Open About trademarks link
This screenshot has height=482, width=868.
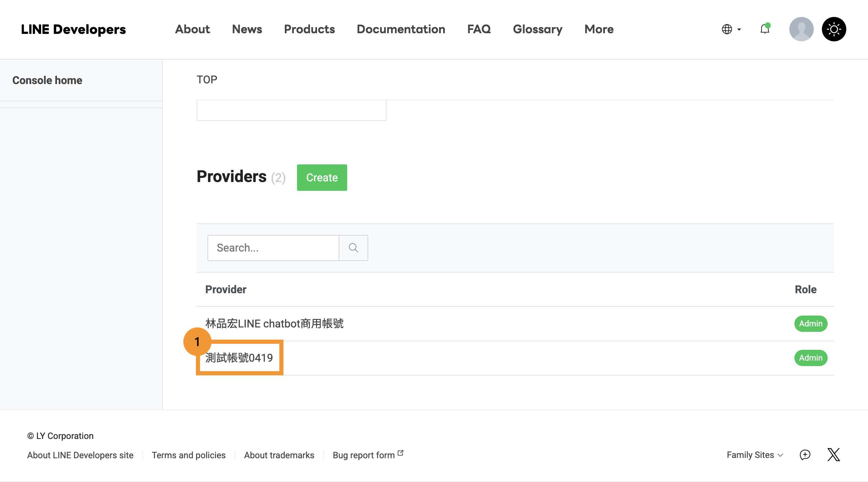279,455
